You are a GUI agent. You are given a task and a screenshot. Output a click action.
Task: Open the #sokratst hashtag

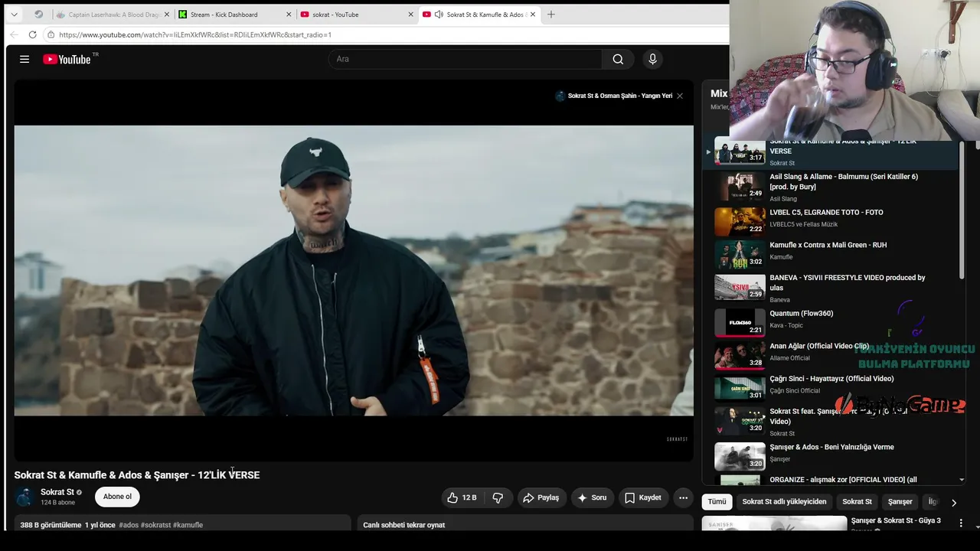pos(156,525)
